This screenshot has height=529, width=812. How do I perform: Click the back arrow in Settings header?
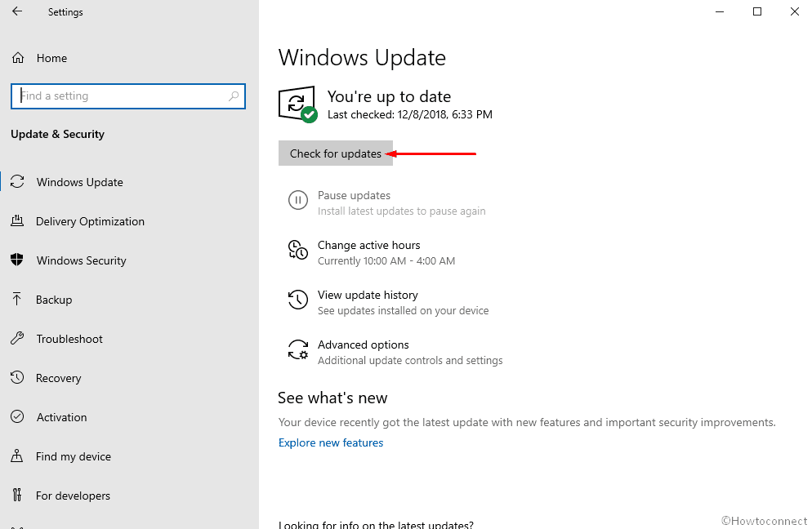(x=17, y=12)
